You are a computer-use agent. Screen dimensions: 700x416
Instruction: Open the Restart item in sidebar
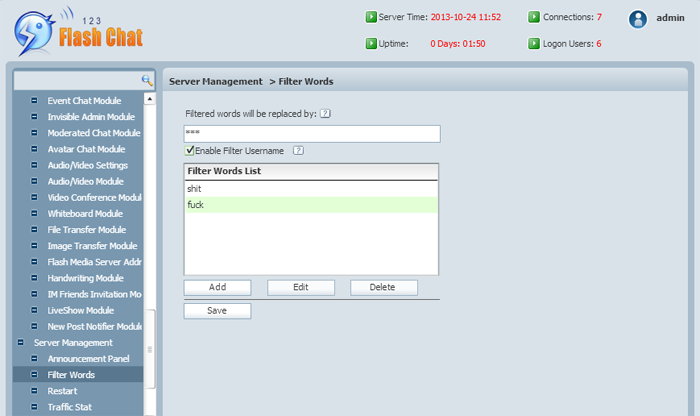(62, 391)
